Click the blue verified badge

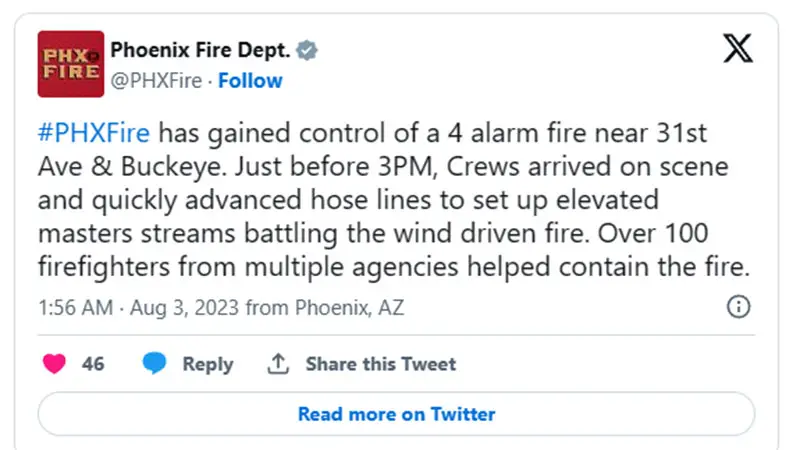[311, 51]
